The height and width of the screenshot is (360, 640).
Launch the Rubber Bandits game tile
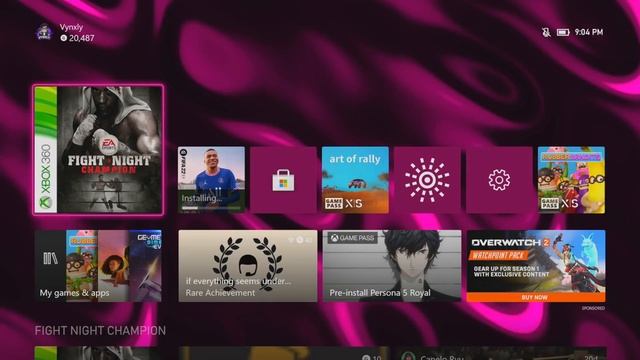coord(571,180)
